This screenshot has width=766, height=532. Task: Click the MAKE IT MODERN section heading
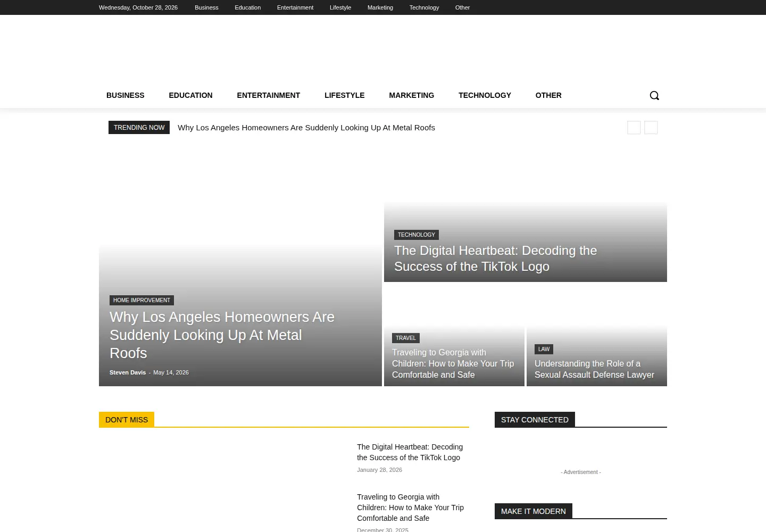click(x=533, y=511)
